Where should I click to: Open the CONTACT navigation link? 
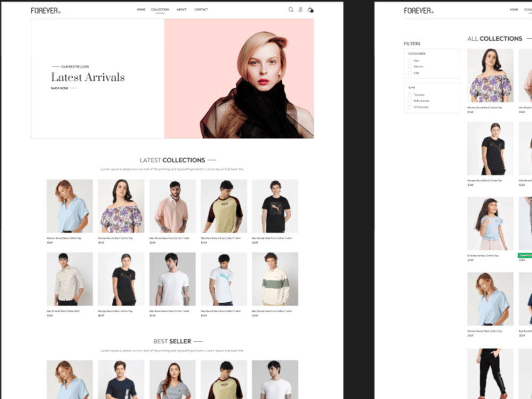[x=201, y=10]
